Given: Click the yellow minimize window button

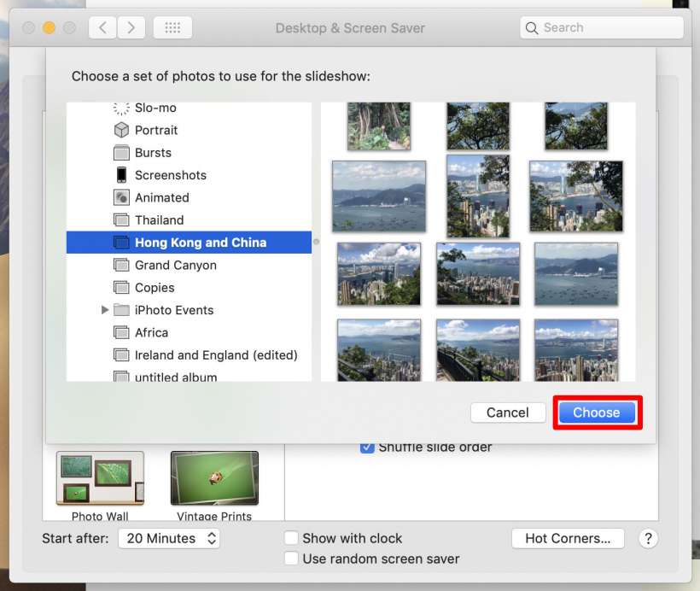Looking at the screenshot, I should point(49,28).
